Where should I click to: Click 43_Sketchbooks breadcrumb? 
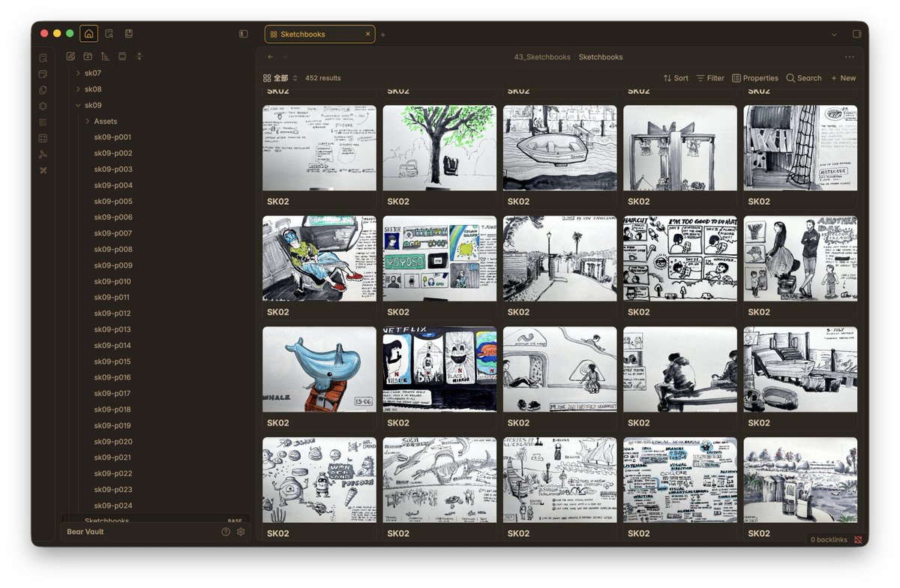tap(542, 57)
